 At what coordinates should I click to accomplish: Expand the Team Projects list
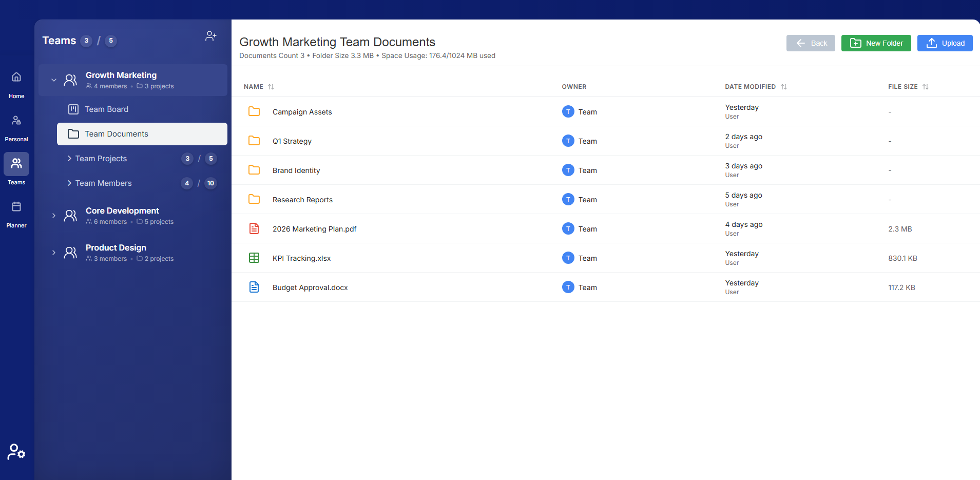70,158
